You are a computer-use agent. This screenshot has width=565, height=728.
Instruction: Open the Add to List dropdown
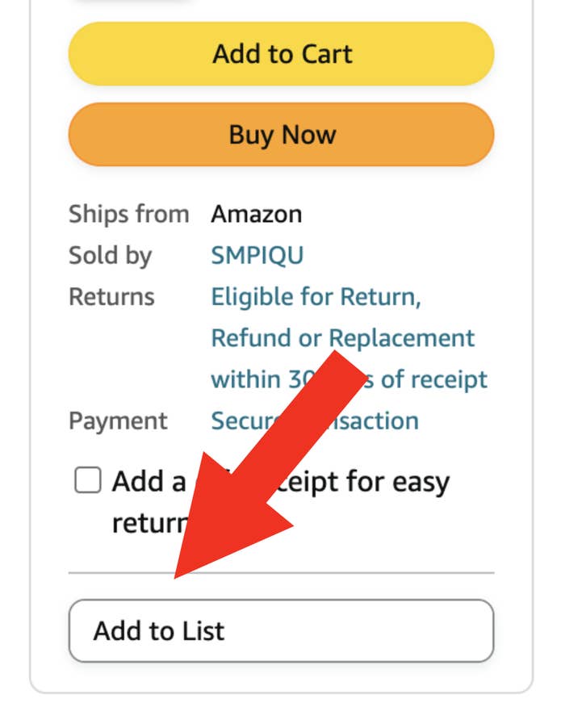281,630
